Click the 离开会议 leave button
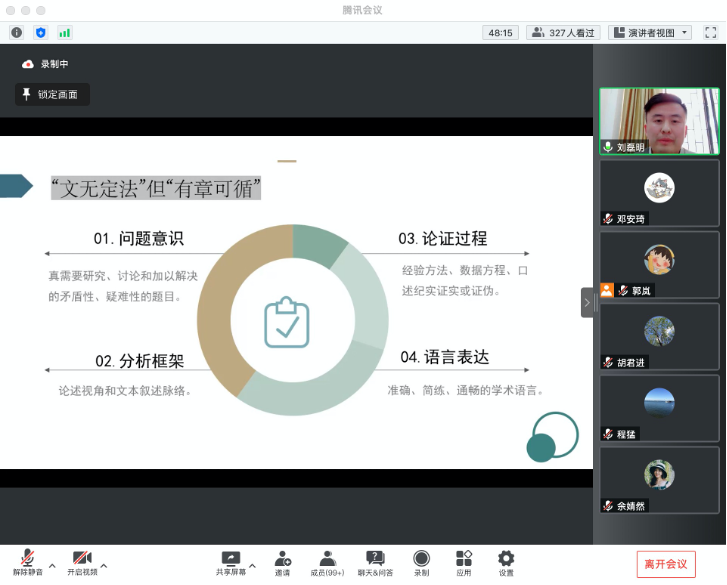Viewport: 727px width, 585px height. (x=666, y=564)
